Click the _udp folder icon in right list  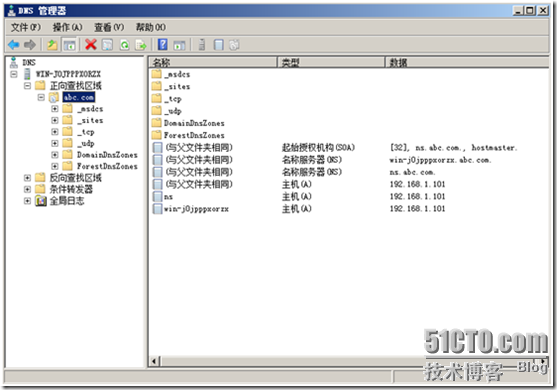[156, 111]
